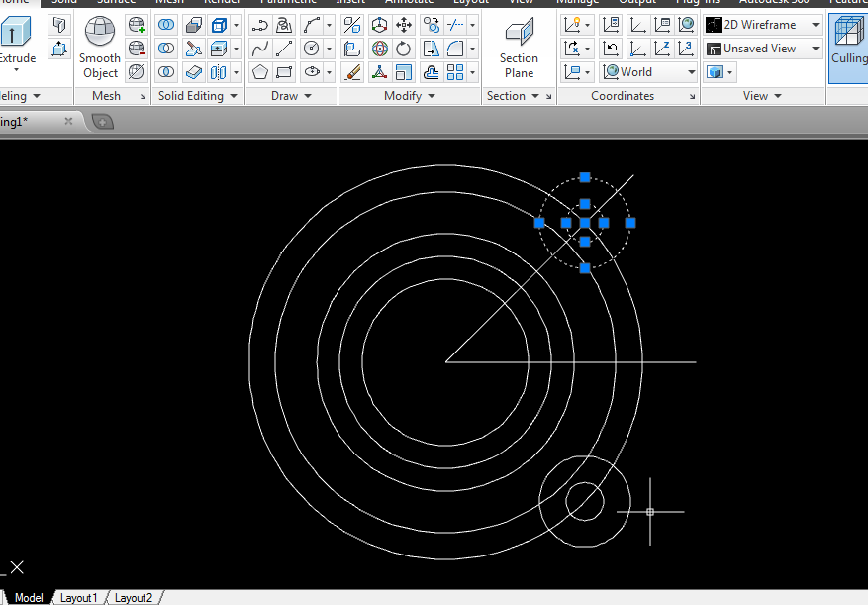The width and height of the screenshot is (868, 605).
Task: Open the Mesh panel dialog launcher arrow
Action: coord(143,96)
